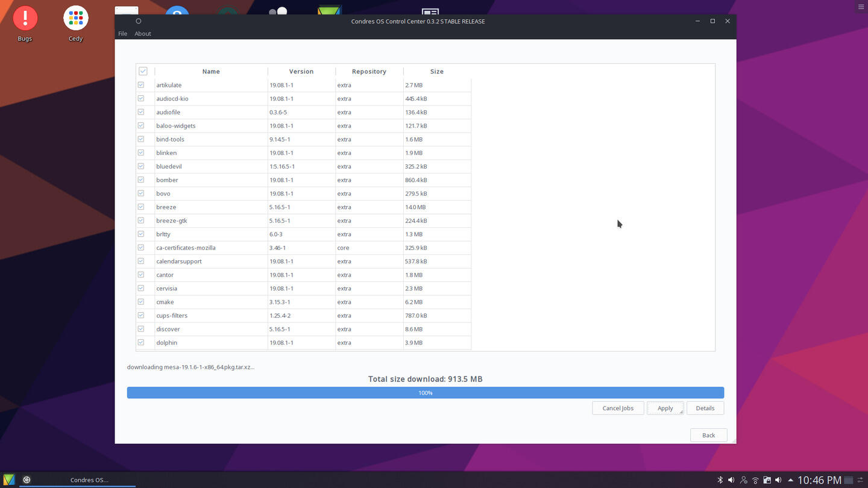This screenshot has width=868, height=488.
Task: Select the blinken package name
Action: 166,153
